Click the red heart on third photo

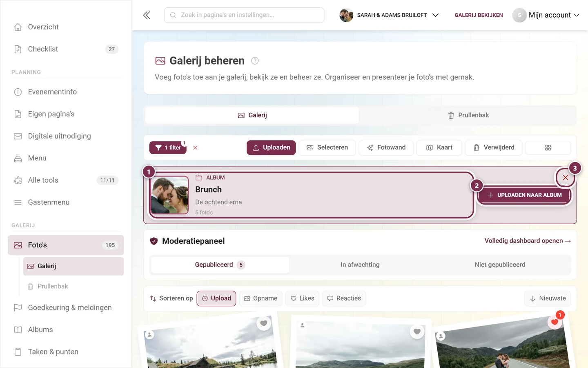click(x=555, y=322)
